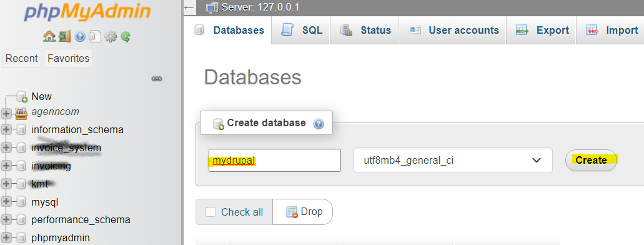Click the performance_schema database cylinder icon

pos(22,219)
